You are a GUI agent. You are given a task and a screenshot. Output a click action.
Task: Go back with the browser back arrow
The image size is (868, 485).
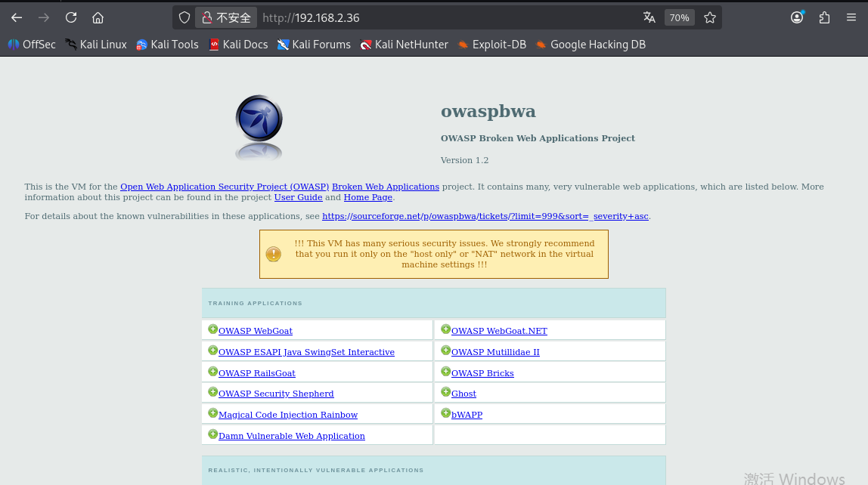point(17,17)
